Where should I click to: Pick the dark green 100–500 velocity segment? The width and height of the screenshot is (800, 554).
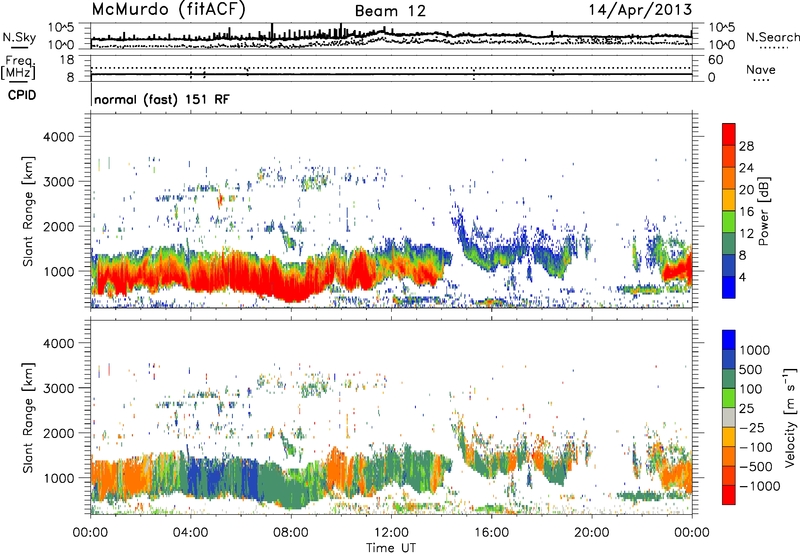click(729, 379)
